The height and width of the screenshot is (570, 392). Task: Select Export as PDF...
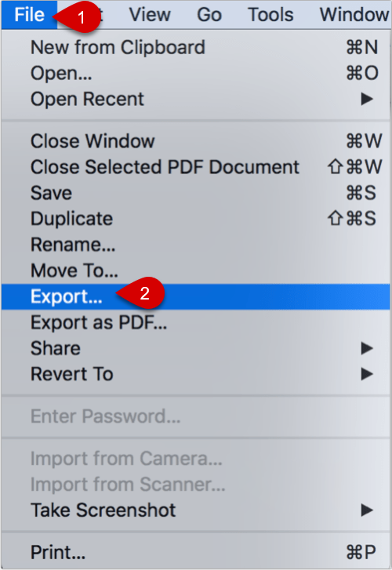pos(196,322)
